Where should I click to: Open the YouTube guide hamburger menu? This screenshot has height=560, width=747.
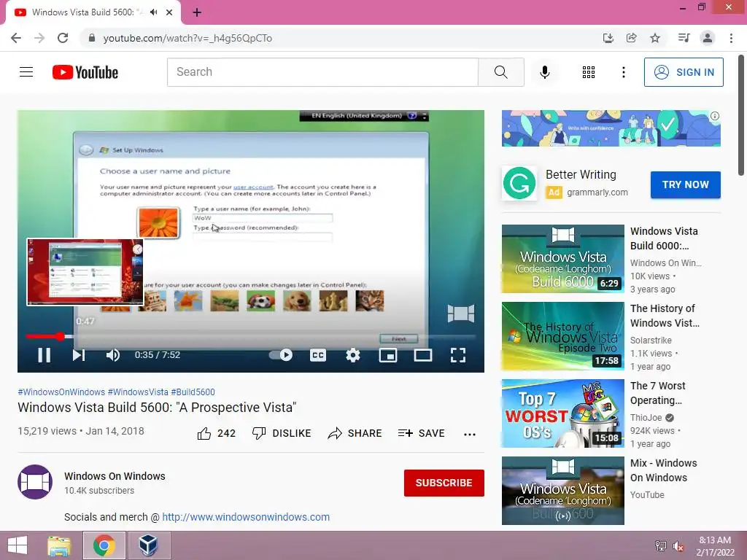point(26,72)
